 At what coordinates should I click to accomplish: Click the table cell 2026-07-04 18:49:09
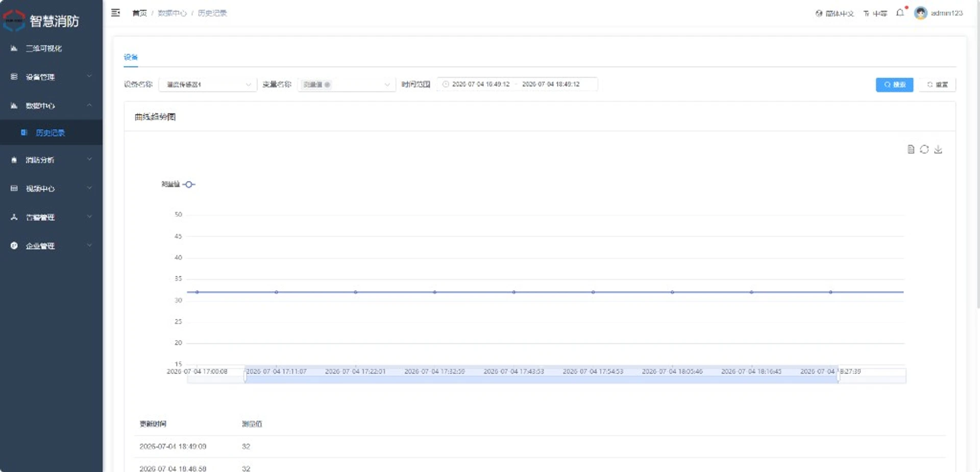coord(173,446)
